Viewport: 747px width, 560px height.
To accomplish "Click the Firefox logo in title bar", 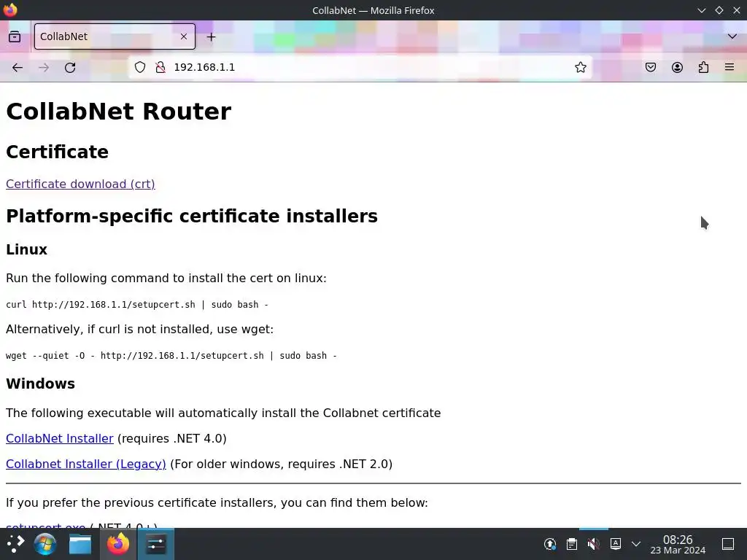I will click(x=10, y=10).
